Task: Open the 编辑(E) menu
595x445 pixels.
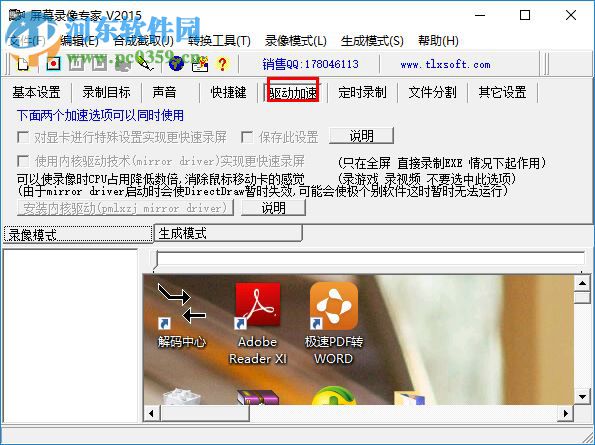Action: coord(79,41)
